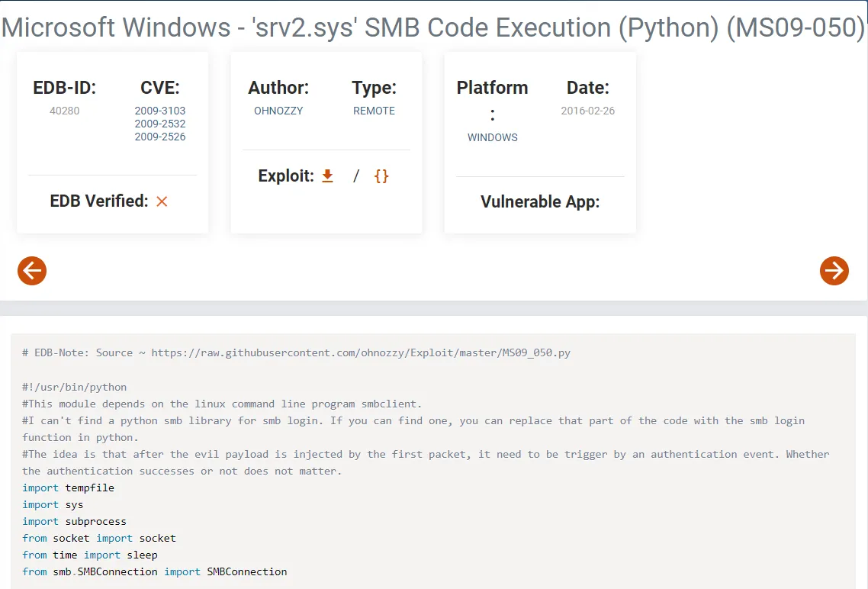The width and height of the screenshot is (868, 589).
Task: Open author OHNOZZY profile
Action: [278, 111]
